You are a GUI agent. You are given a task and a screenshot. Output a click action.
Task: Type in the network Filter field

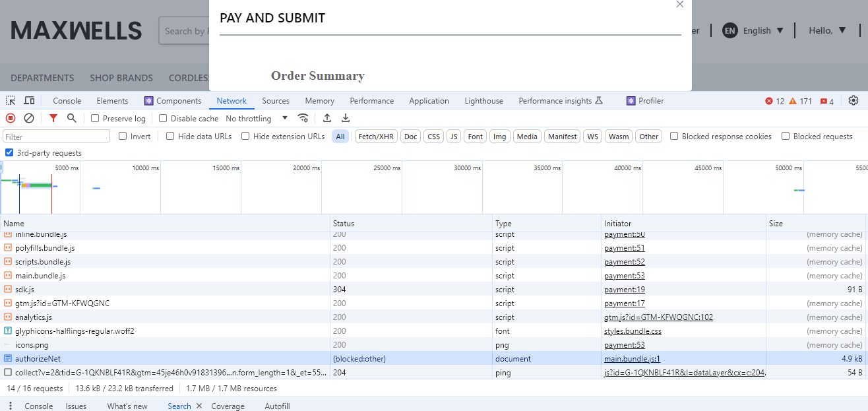[x=57, y=137]
